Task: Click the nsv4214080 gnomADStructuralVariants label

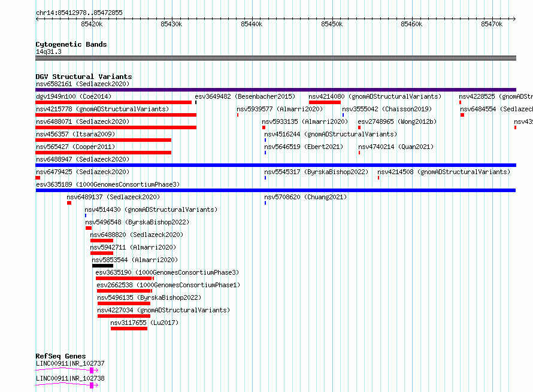Action: coord(375,96)
